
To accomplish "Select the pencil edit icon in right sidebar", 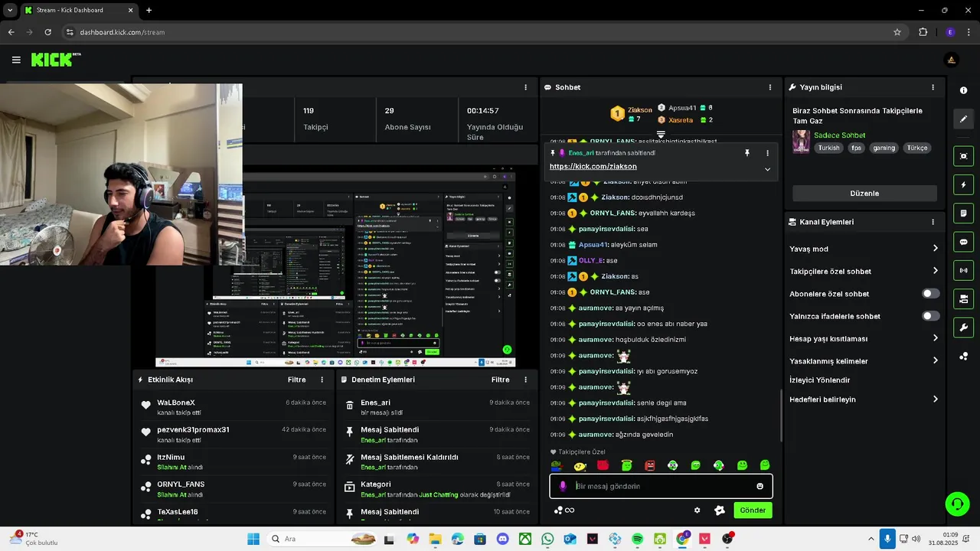I will click(963, 119).
